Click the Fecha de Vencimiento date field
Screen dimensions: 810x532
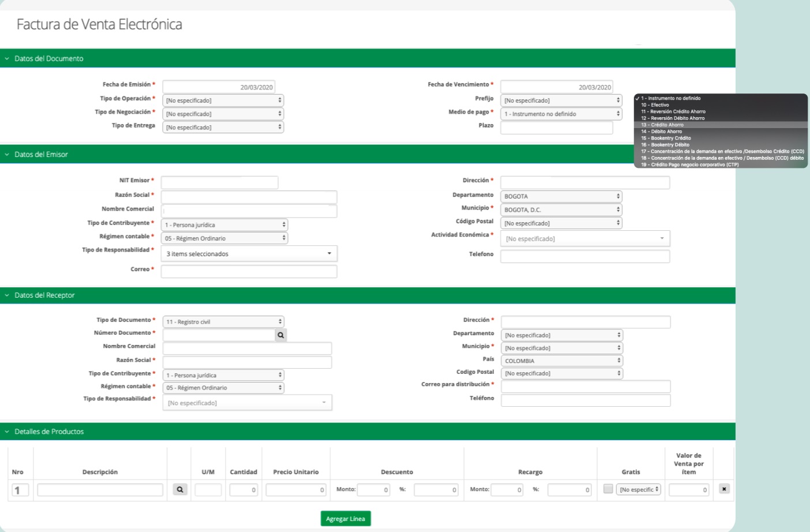tap(557, 87)
